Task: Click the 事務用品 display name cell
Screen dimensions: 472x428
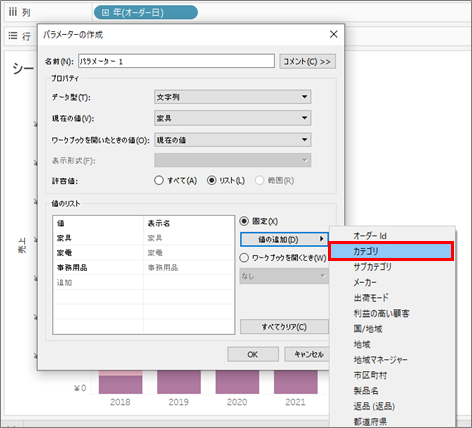Action: click(189, 267)
